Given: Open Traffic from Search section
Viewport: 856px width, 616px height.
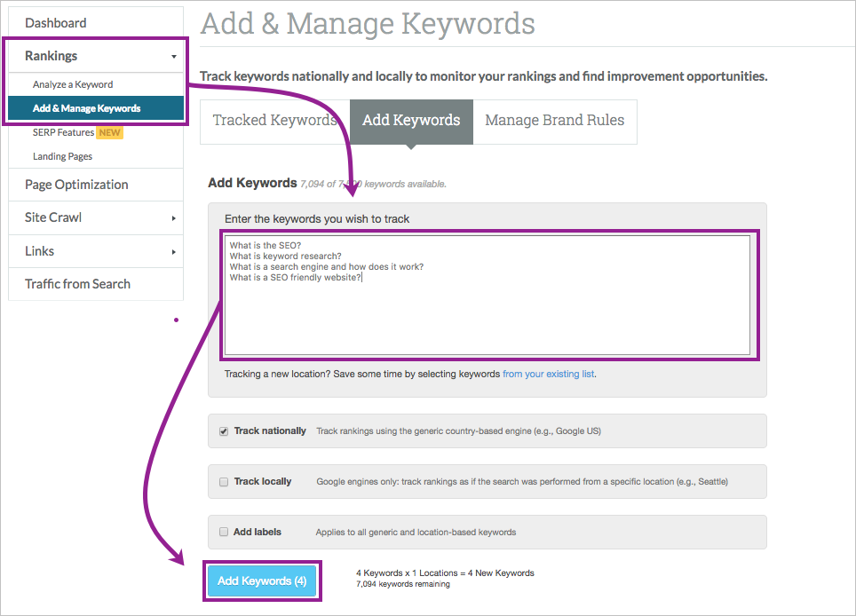Looking at the screenshot, I should [x=77, y=284].
